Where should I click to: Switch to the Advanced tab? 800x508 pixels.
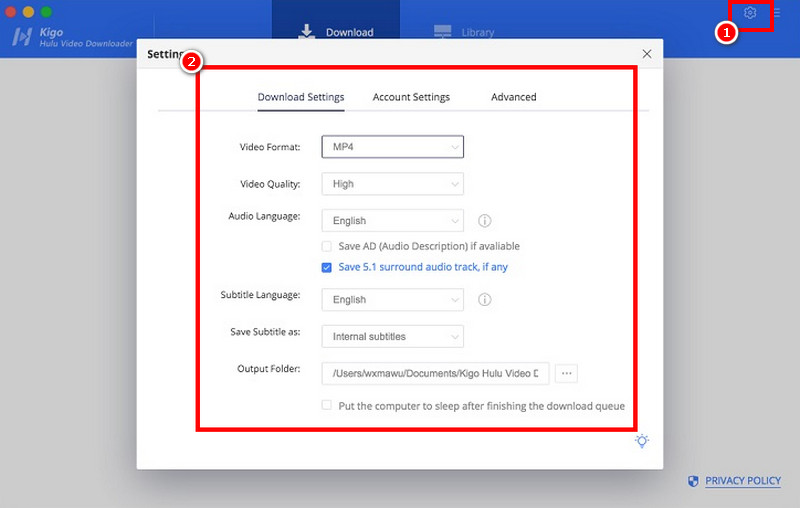pos(513,97)
